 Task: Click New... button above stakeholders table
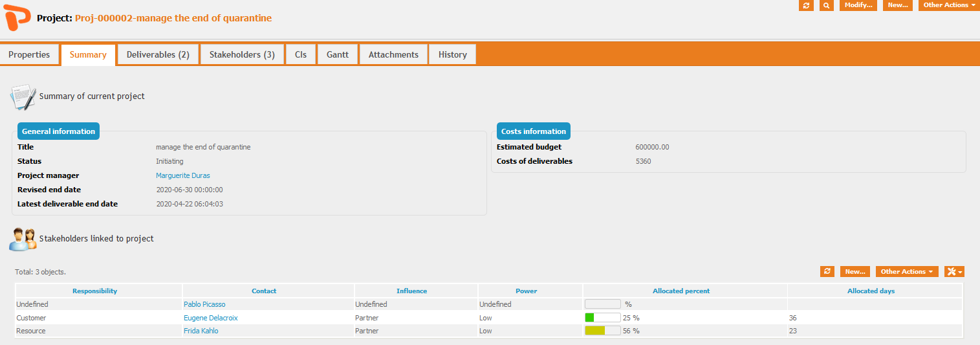point(855,272)
